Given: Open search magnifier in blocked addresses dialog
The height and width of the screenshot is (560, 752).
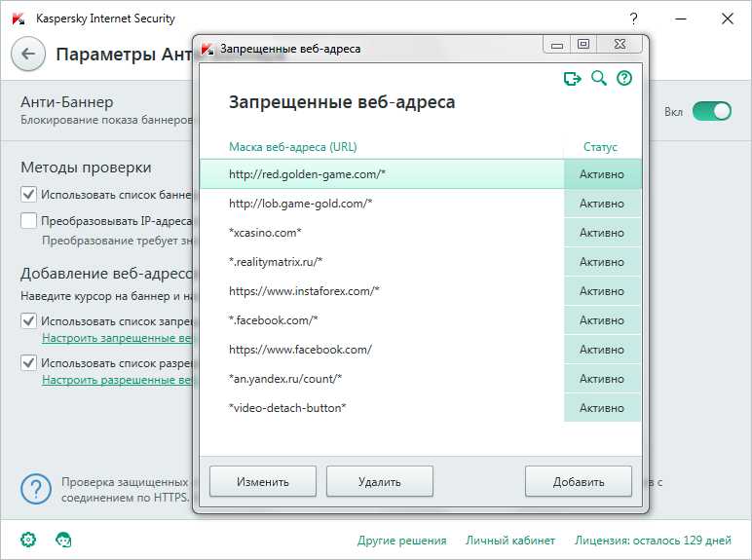Looking at the screenshot, I should pos(598,78).
